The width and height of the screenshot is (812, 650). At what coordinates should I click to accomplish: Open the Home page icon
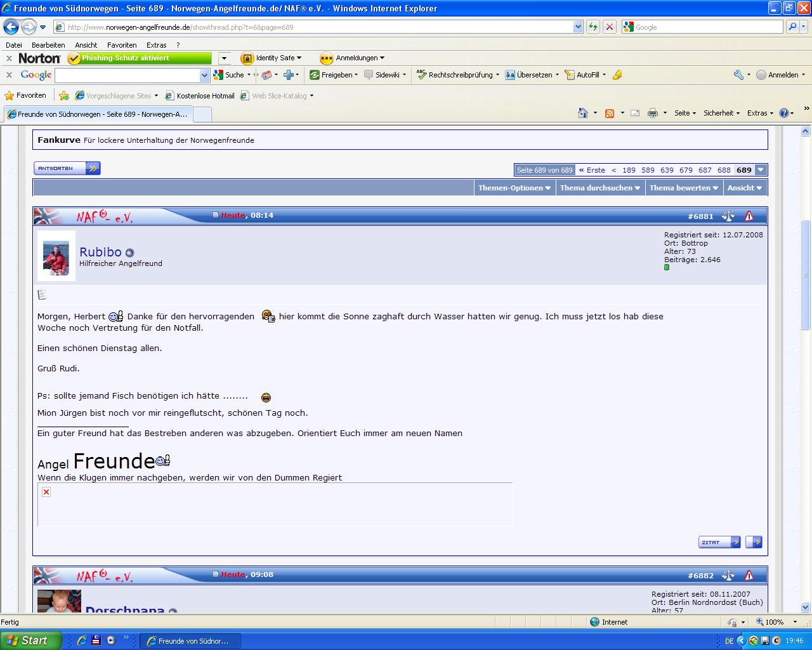(x=583, y=113)
